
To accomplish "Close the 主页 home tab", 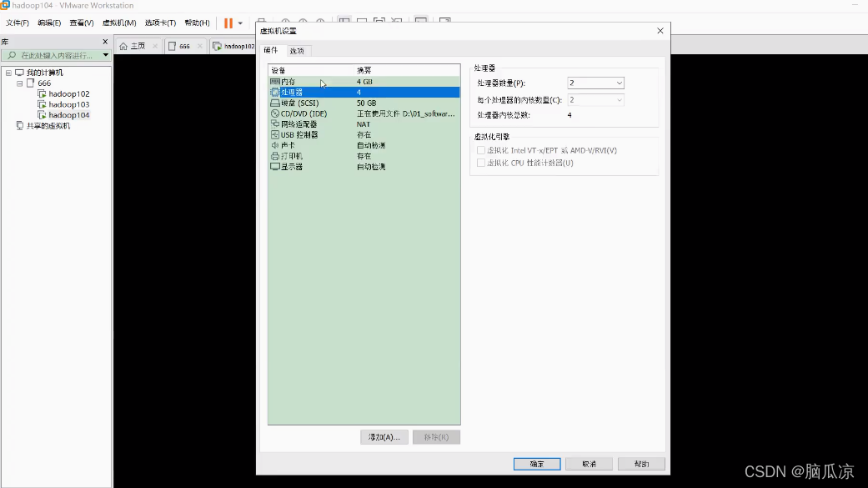I will pyautogui.click(x=155, y=46).
